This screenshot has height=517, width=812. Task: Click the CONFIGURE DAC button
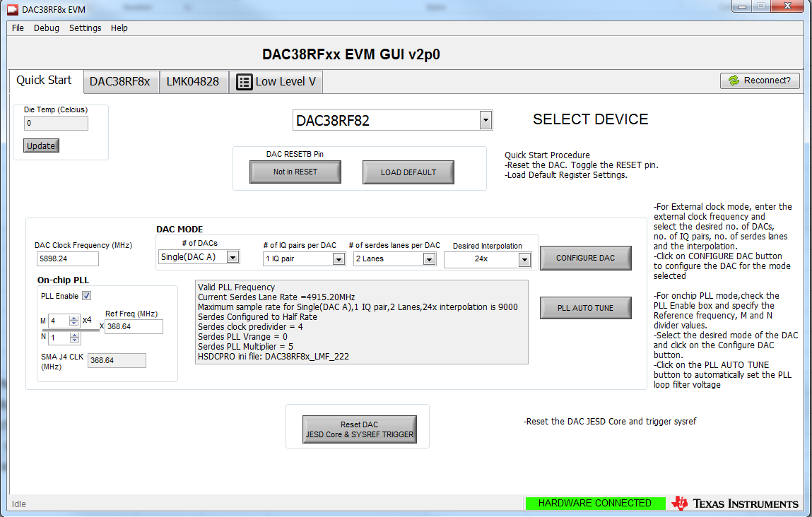(586, 258)
